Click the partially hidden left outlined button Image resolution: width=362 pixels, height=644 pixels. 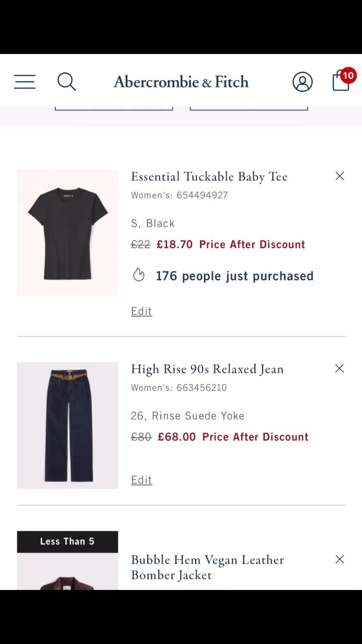(x=114, y=108)
